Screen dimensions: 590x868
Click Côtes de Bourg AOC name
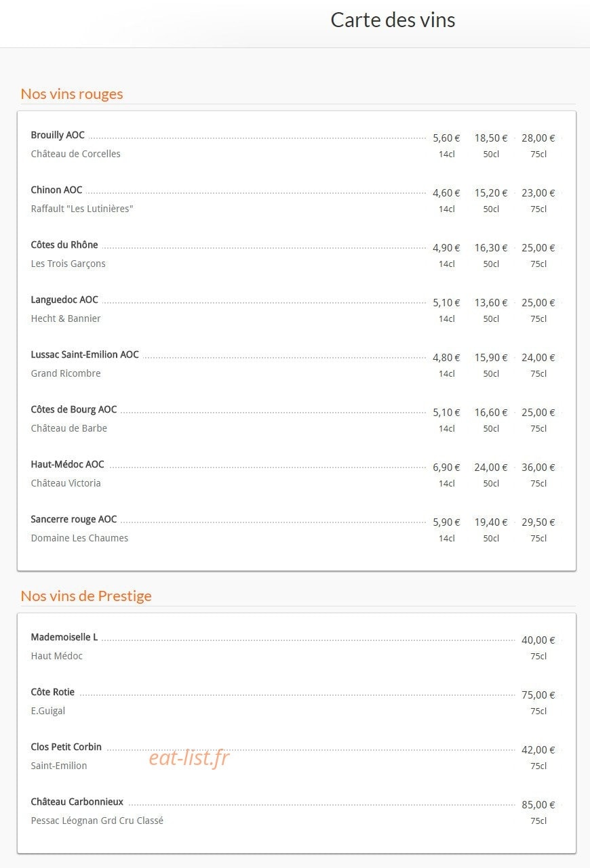(74, 410)
